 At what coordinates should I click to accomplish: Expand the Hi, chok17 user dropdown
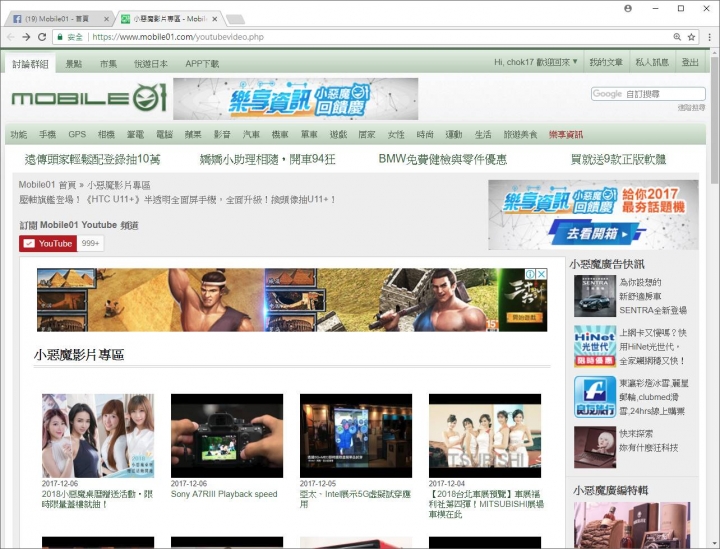coord(535,62)
